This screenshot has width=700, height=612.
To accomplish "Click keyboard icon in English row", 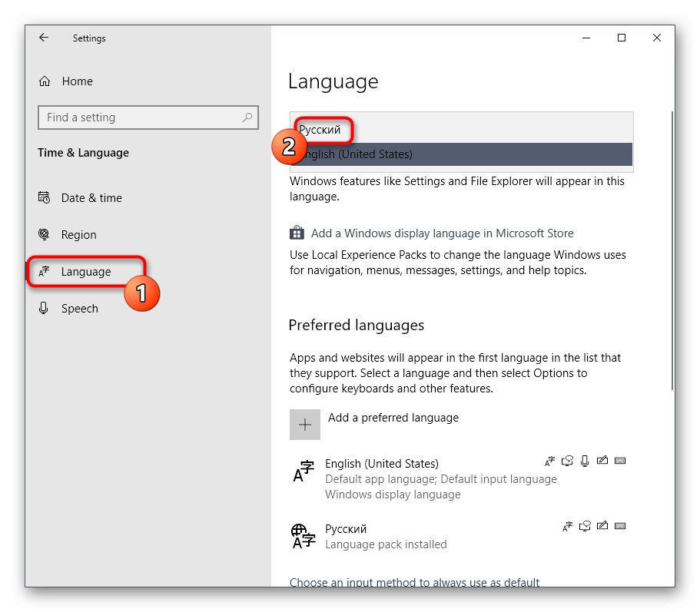I will (x=620, y=461).
